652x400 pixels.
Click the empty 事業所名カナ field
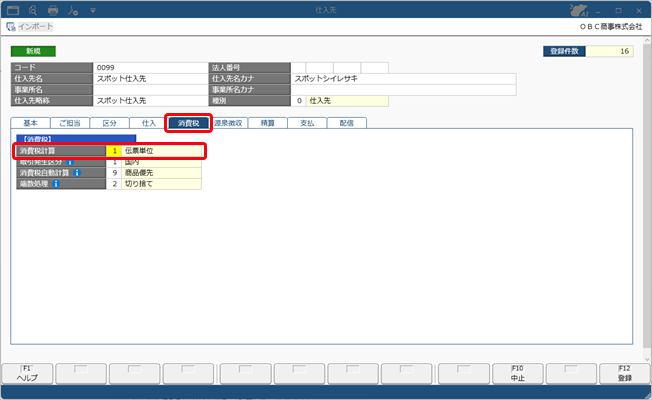pos(403,89)
